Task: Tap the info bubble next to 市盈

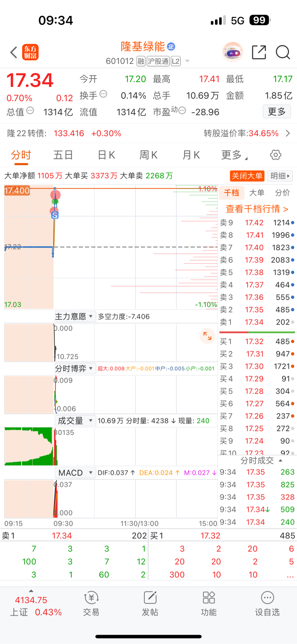Action: coord(182,111)
